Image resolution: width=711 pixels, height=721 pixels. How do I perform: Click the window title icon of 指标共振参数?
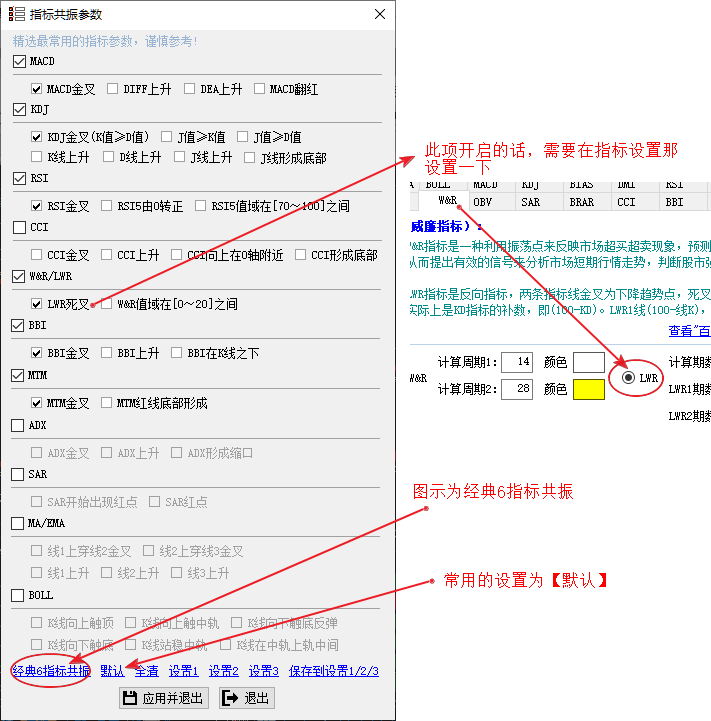[17, 15]
